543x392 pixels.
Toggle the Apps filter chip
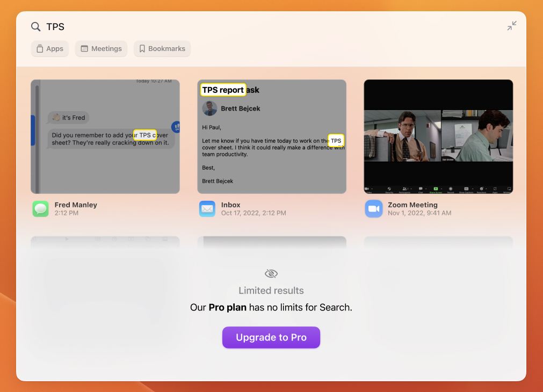click(x=50, y=49)
